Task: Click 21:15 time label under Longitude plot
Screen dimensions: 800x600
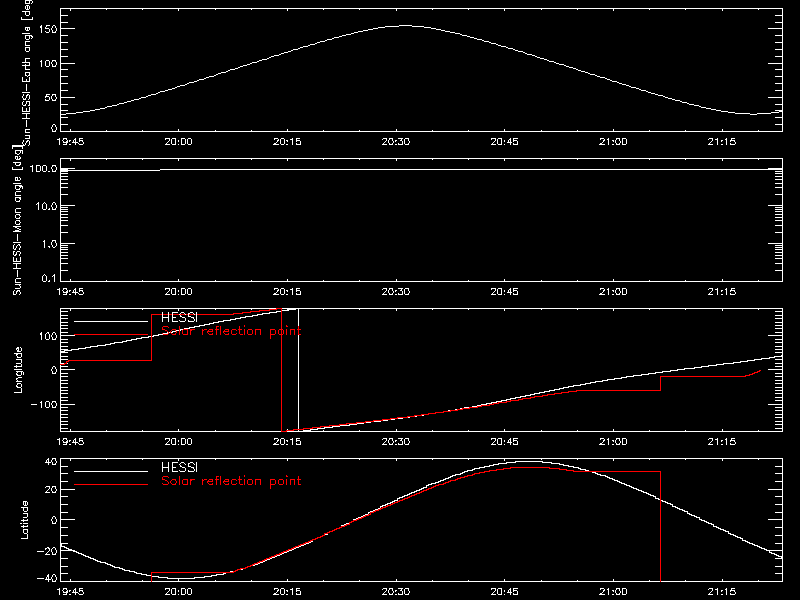Action: [x=721, y=441]
